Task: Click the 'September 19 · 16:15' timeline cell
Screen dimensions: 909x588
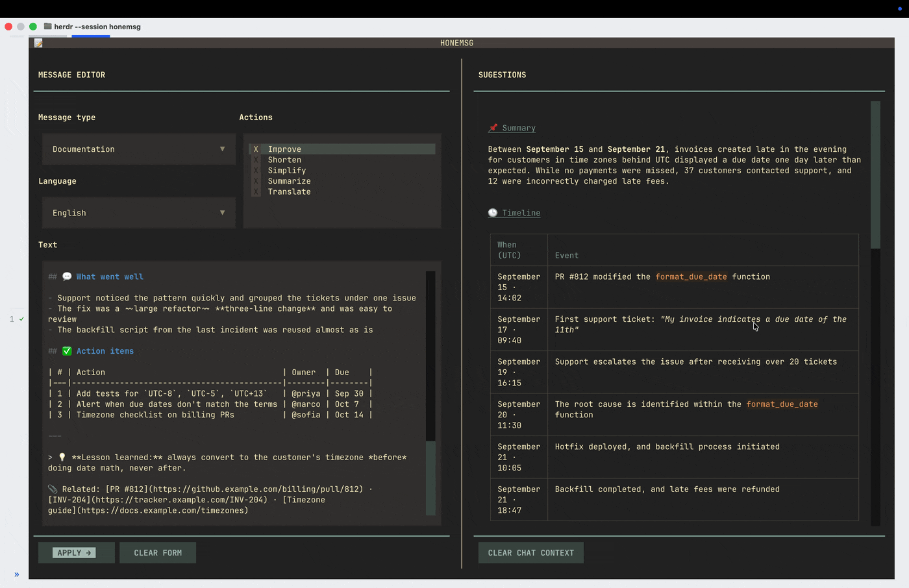Action: click(x=519, y=372)
